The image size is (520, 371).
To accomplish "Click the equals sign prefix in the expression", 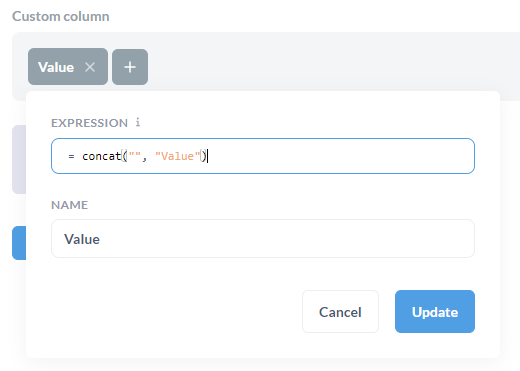I will click(x=71, y=156).
